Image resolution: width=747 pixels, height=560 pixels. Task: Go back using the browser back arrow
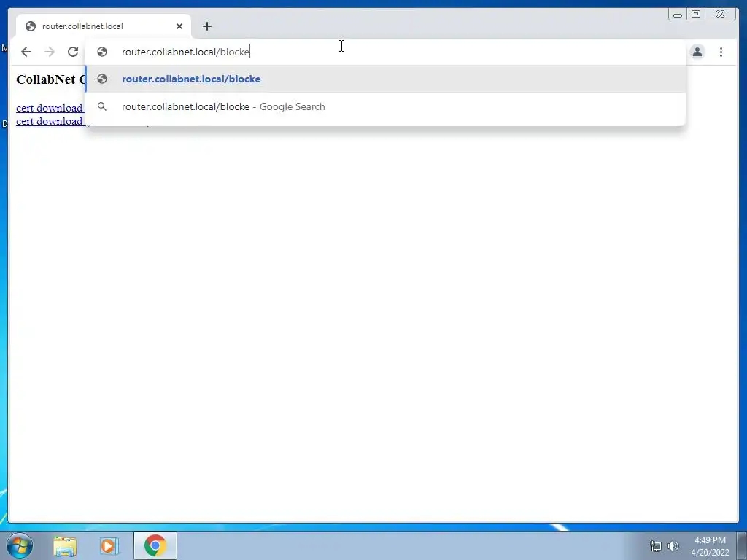click(x=26, y=52)
